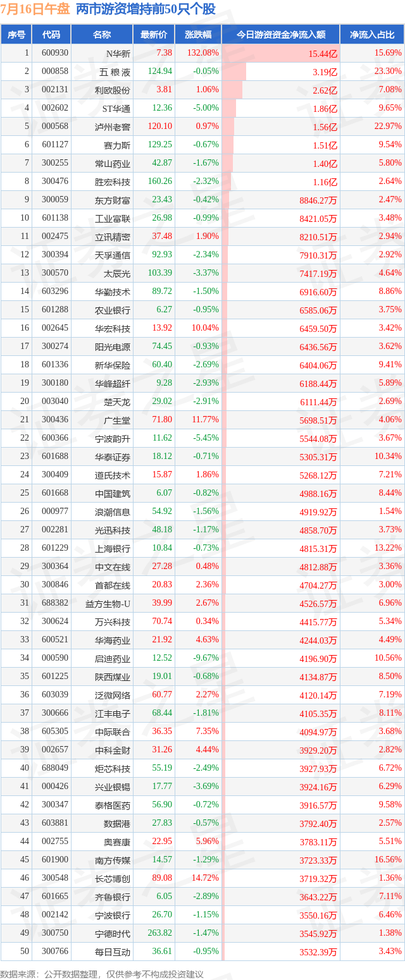
Task: Select stock name 泰格医药
Action: pos(113,805)
